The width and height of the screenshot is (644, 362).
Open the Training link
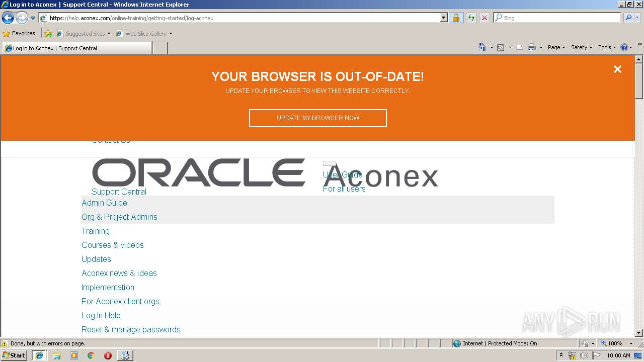pyautogui.click(x=96, y=231)
